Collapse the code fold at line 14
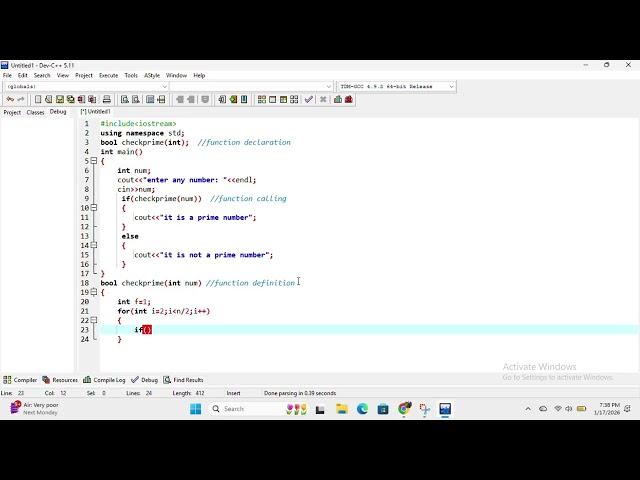The image size is (640, 480). pos(94,245)
